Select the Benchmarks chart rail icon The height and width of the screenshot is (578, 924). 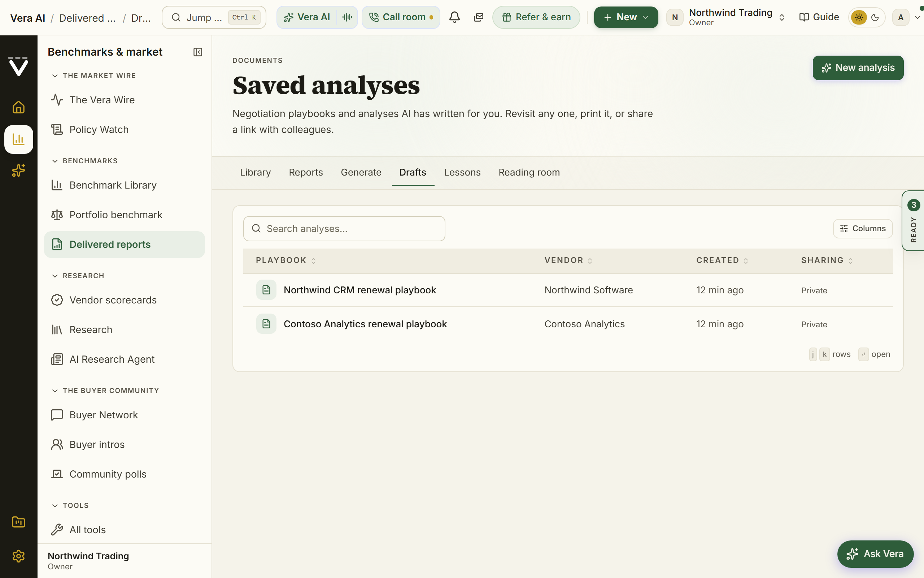point(18,139)
